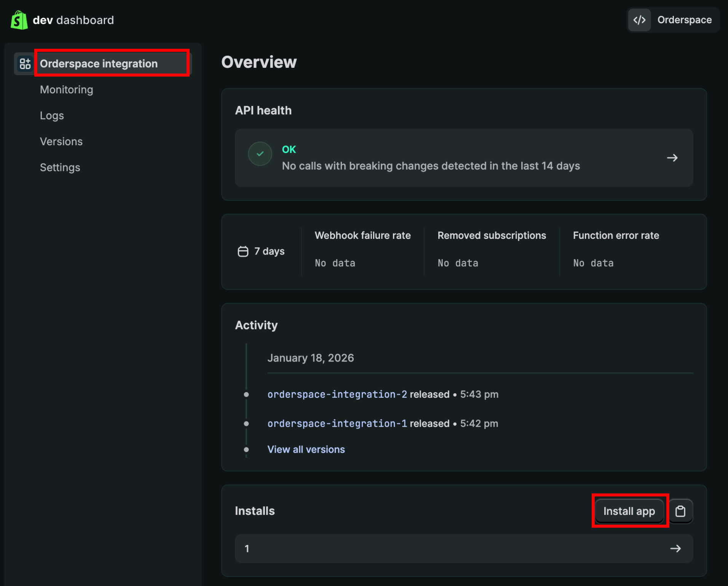Open the Orderspace account switcher

click(x=673, y=20)
